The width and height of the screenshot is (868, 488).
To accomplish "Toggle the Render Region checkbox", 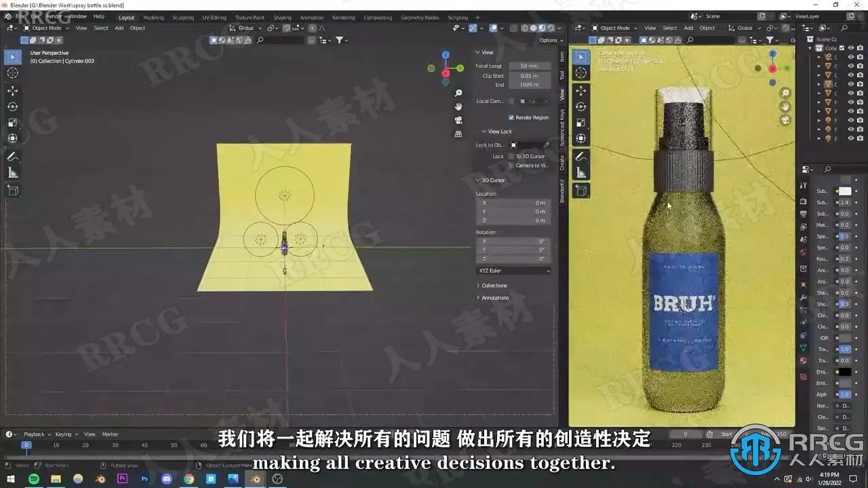I will 511,117.
